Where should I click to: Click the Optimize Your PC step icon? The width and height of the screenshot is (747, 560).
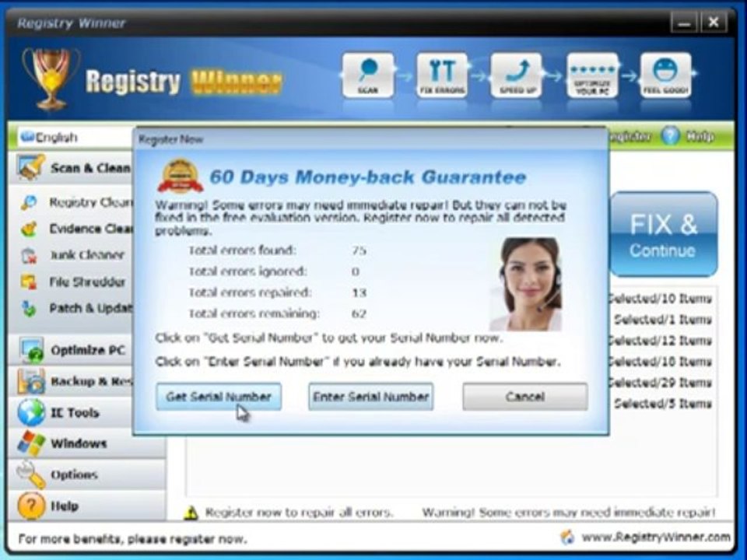point(591,75)
